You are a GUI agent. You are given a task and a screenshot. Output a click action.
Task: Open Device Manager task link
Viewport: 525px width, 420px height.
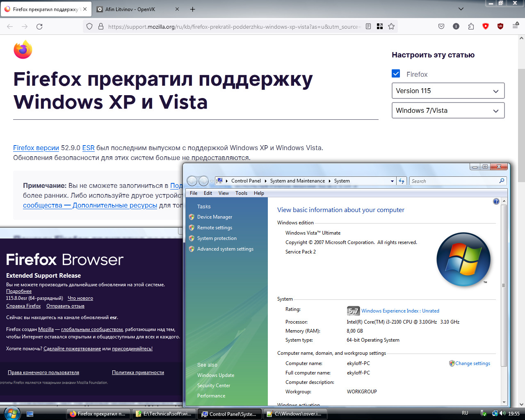point(215,217)
